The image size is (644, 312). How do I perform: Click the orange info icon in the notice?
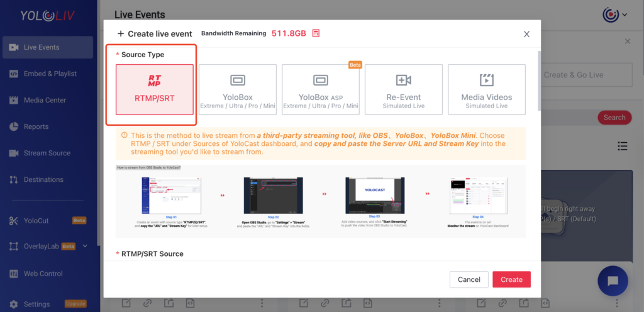[124, 135]
